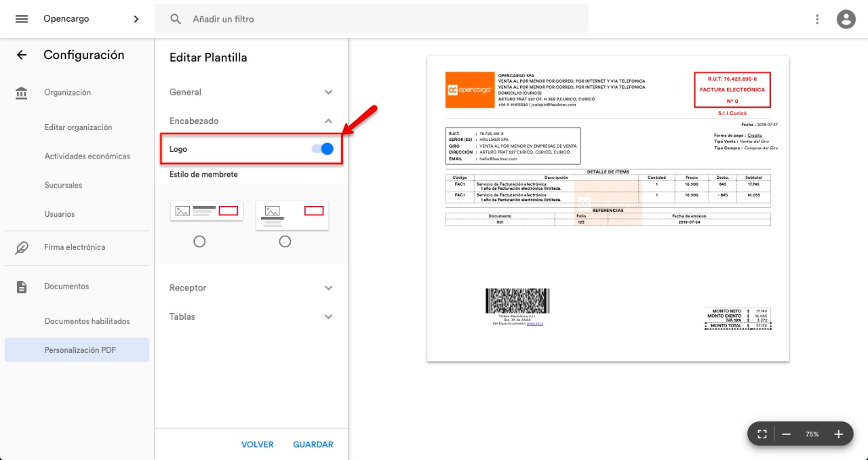Collapse the Encabezado section
The image size is (868, 460).
click(328, 121)
